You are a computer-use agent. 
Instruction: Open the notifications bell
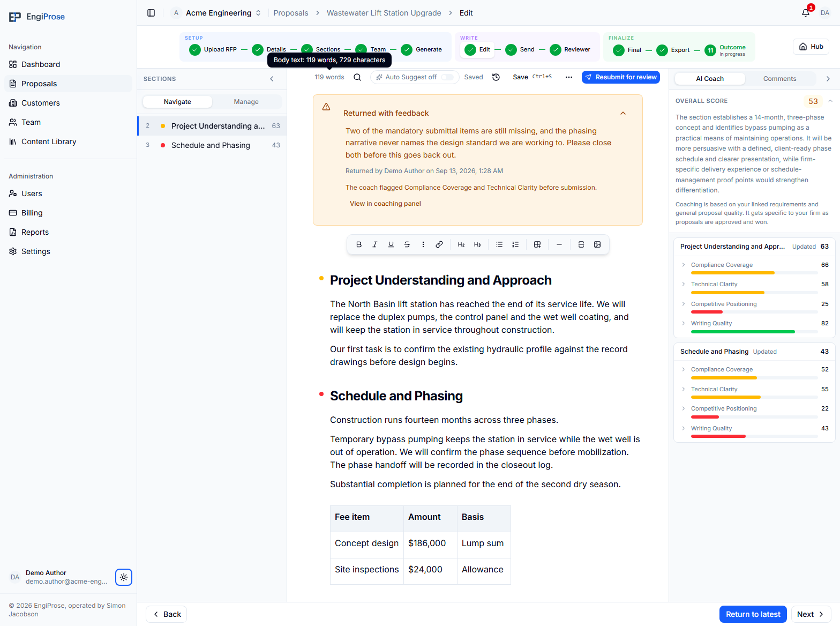tap(806, 13)
